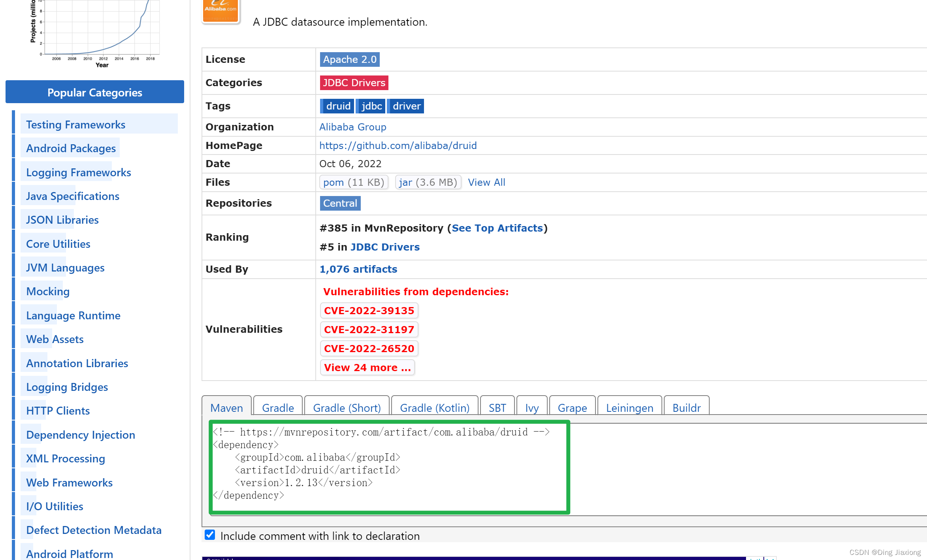The width and height of the screenshot is (927, 560).
Task: Click the druid tag
Action: (x=337, y=106)
